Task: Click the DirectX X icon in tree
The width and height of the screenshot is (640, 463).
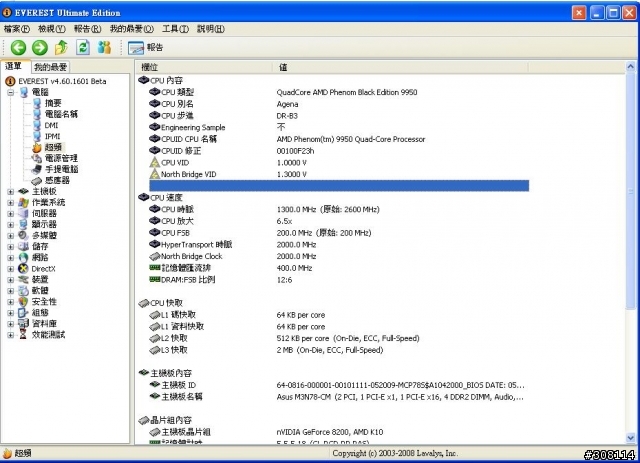Action: coord(24,269)
